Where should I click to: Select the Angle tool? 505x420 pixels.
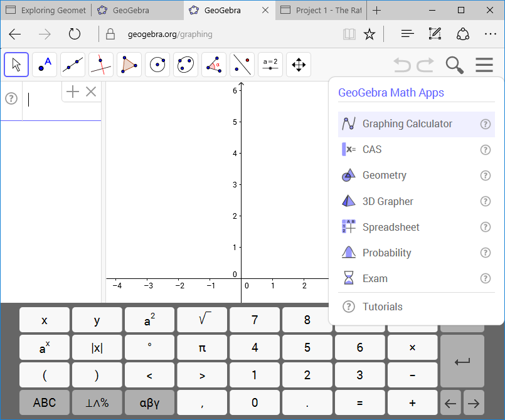click(214, 65)
